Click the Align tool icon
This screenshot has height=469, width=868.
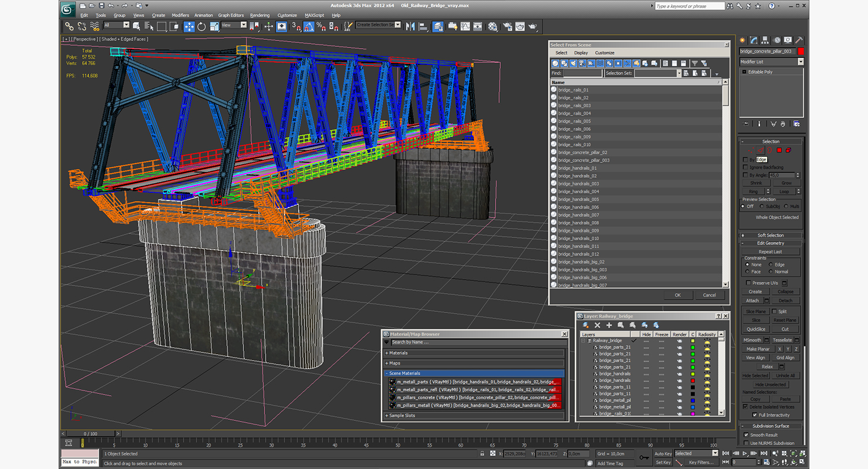(x=423, y=26)
